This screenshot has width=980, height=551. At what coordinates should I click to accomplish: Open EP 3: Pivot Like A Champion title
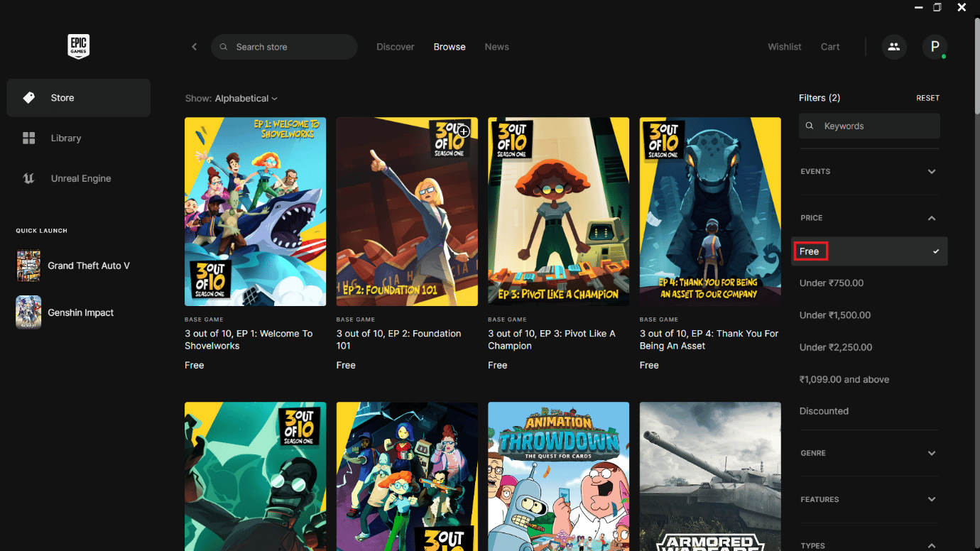(552, 339)
